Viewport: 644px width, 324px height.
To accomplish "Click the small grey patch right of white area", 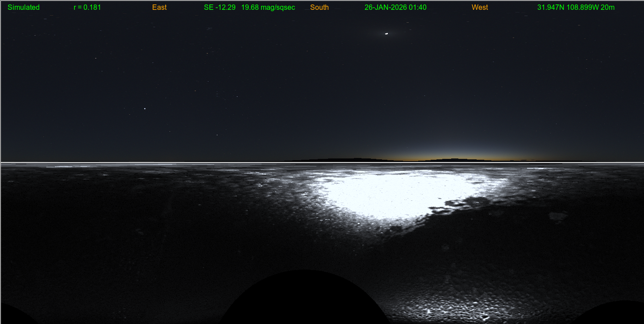I will tap(557, 217).
